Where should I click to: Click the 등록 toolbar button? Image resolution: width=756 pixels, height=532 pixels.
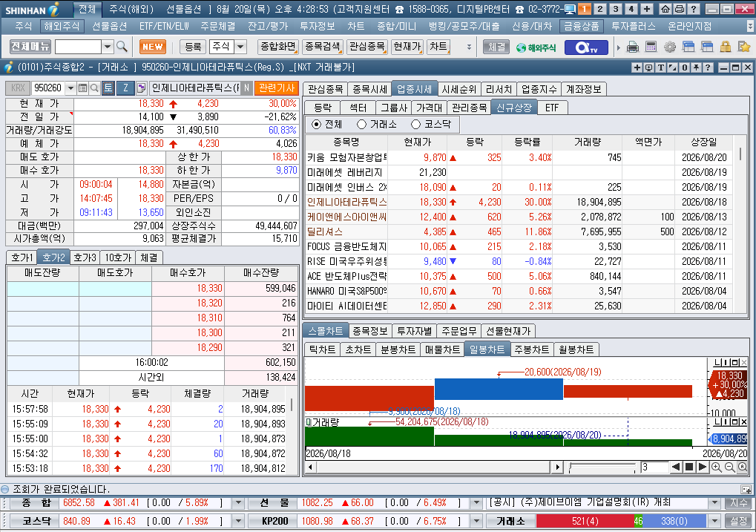(x=193, y=47)
